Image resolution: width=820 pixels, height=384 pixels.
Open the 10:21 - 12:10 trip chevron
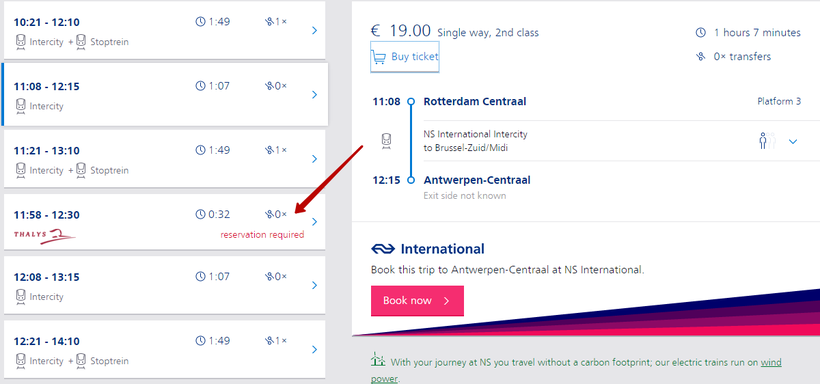pos(314,30)
